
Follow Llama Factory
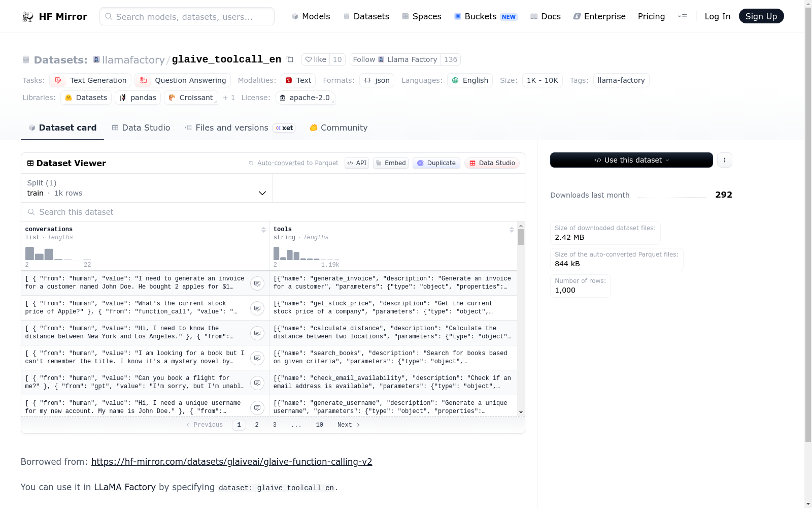395,59
